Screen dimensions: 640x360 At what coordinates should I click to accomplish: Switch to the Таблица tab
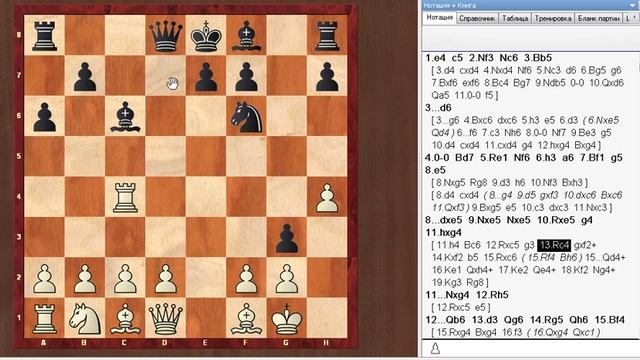click(x=515, y=18)
